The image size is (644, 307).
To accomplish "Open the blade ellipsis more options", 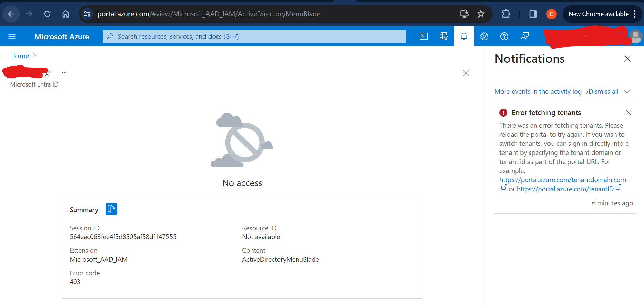I will (x=65, y=72).
